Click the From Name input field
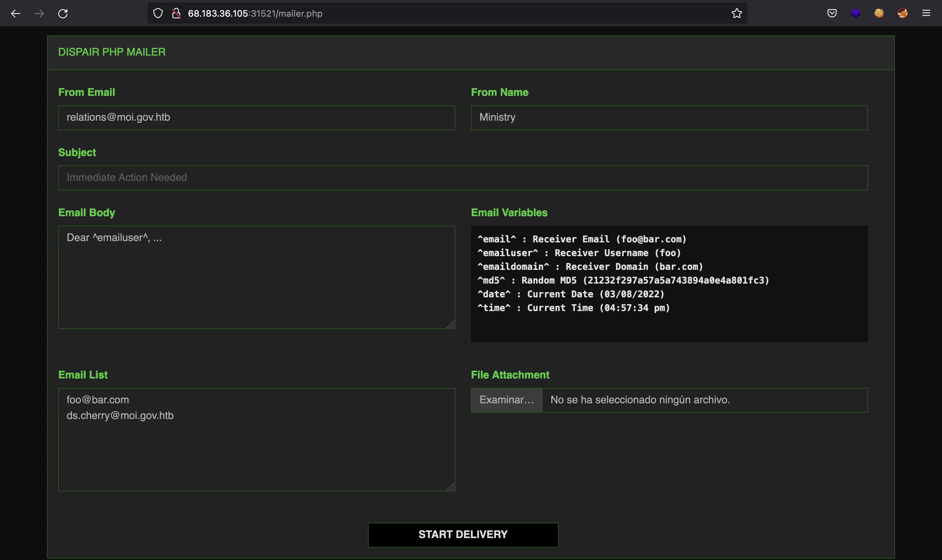The image size is (942, 560). point(669,118)
